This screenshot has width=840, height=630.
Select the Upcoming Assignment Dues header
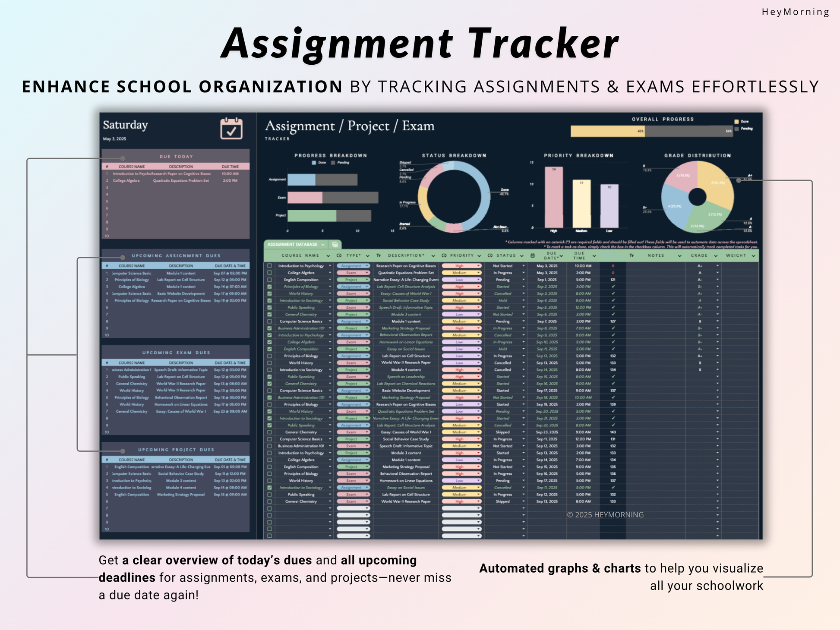click(x=176, y=256)
